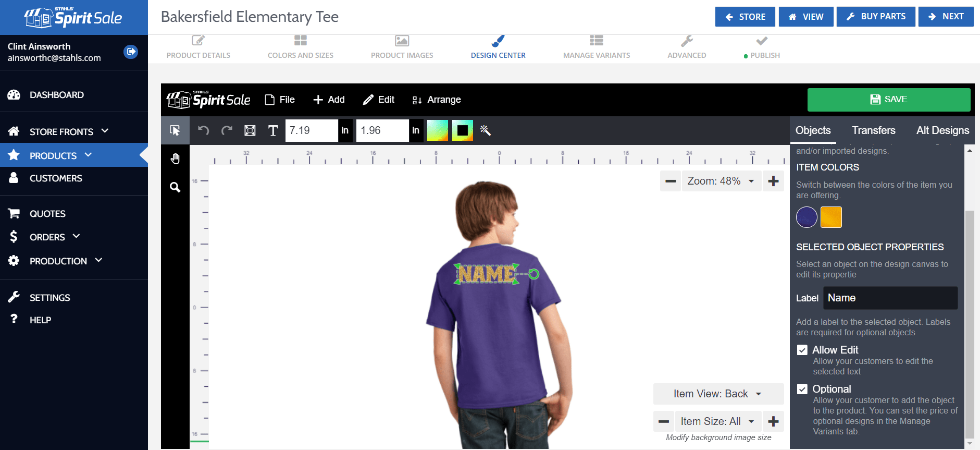The width and height of the screenshot is (980, 450).
Task: Redo the last design action
Action: click(227, 130)
